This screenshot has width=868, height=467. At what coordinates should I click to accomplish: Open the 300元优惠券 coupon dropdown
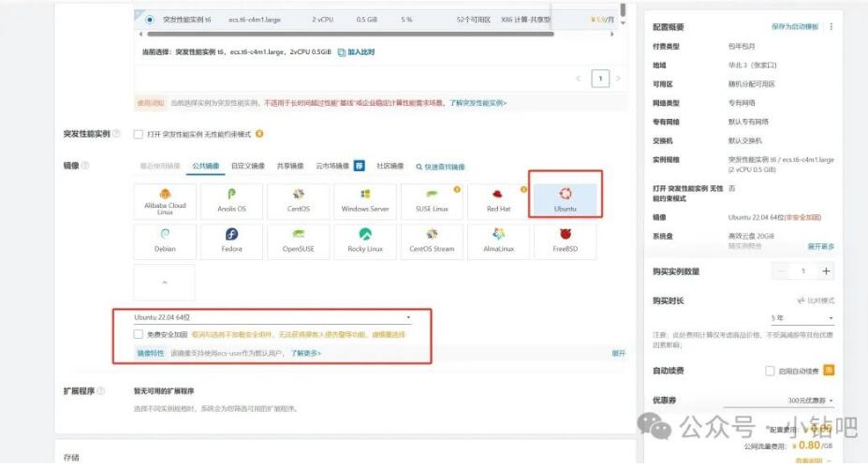coord(778,401)
